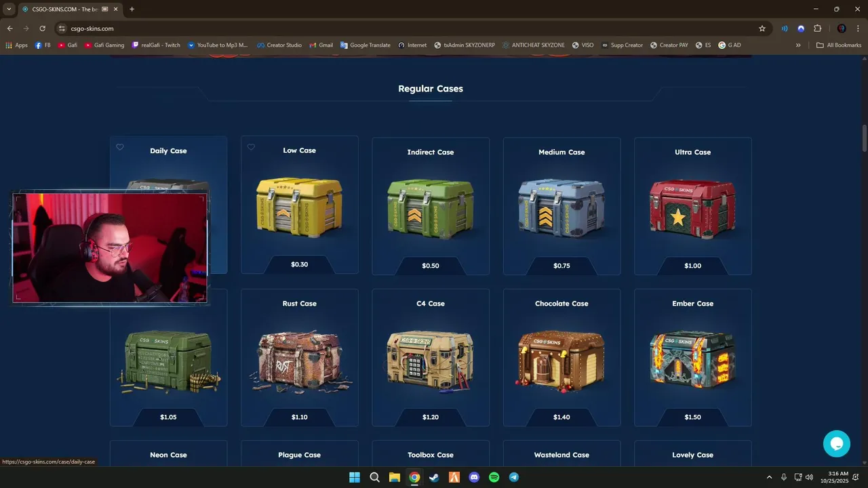Open the Ember Case crate image
The height and width of the screenshot is (488, 868).
pyautogui.click(x=692, y=360)
